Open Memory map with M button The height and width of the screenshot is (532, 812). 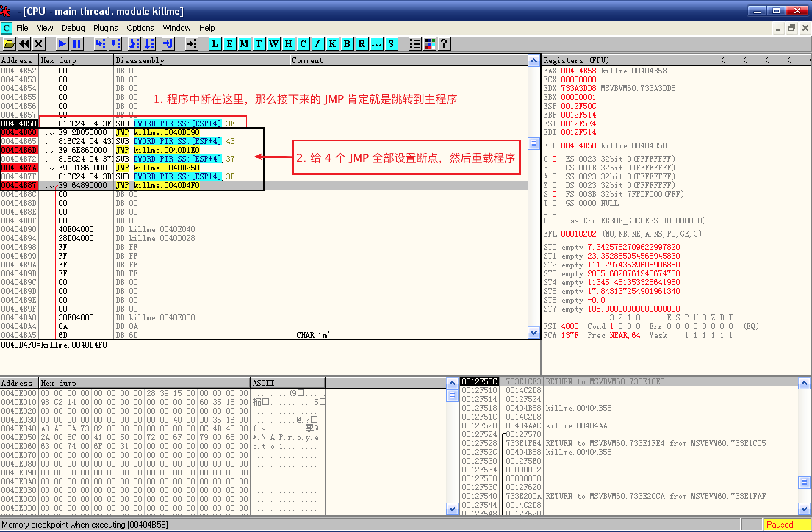tap(244, 44)
